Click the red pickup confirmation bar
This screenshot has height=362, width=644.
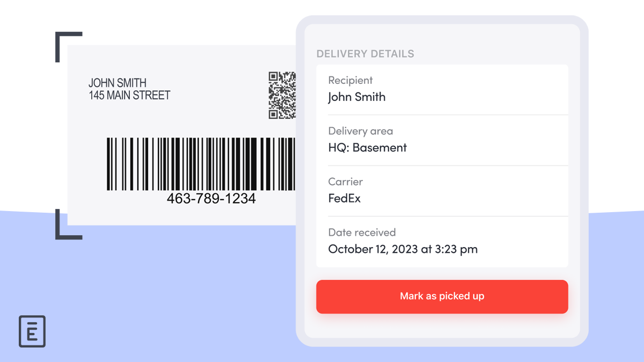pyautogui.click(x=442, y=296)
